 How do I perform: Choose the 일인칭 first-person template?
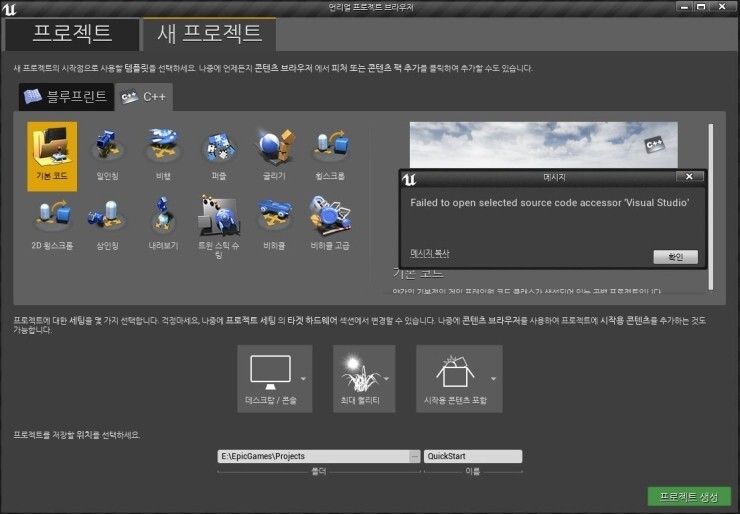tap(108, 156)
